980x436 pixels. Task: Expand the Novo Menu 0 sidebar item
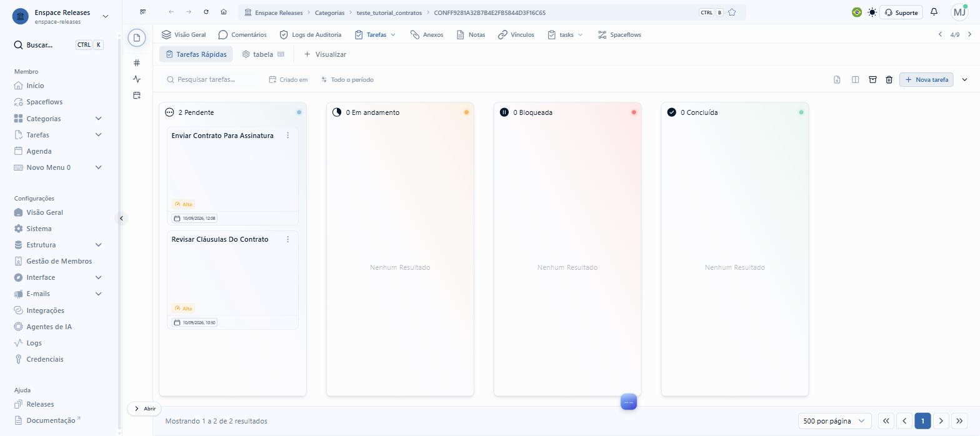(x=98, y=167)
